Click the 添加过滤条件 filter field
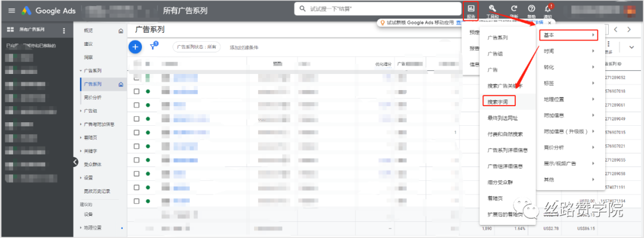 pos(244,48)
